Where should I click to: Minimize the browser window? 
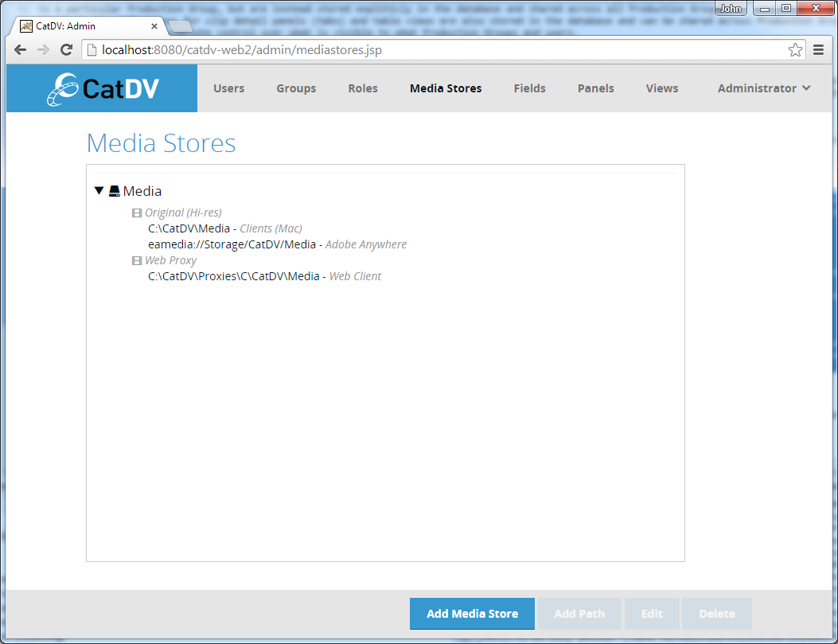point(765,8)
